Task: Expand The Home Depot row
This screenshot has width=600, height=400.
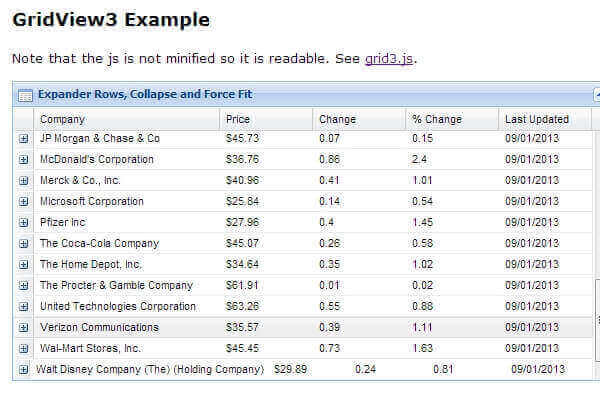Action: coord(24,265)
